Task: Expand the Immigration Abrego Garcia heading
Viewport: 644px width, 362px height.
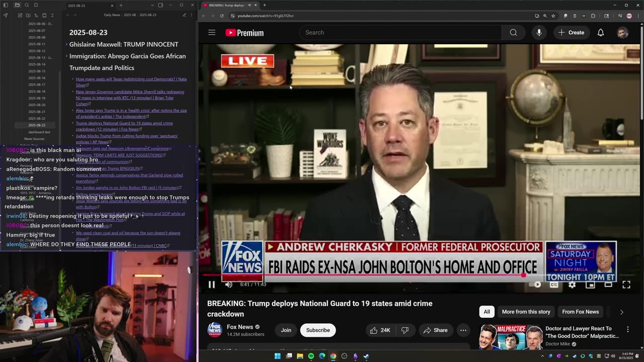Action: pyautogui.click(x=66, y=56)
